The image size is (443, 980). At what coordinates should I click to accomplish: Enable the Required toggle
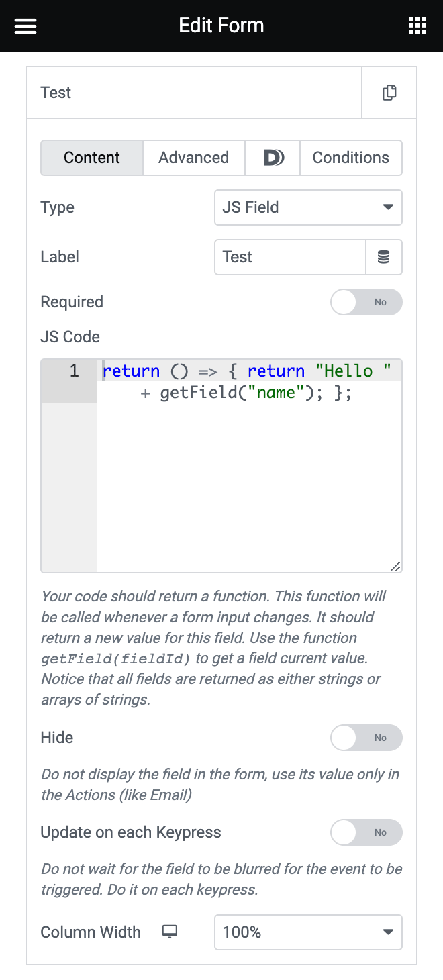pos(366,302)
